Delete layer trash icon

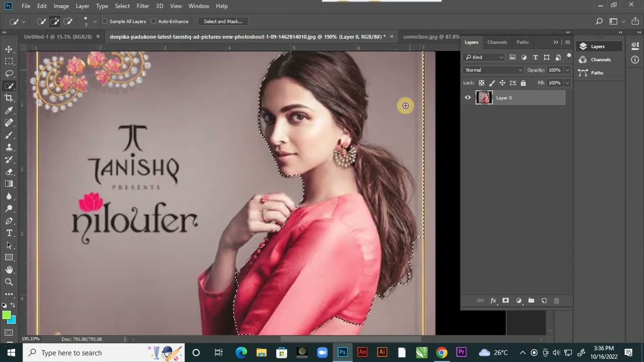click(x=556, y=301)
